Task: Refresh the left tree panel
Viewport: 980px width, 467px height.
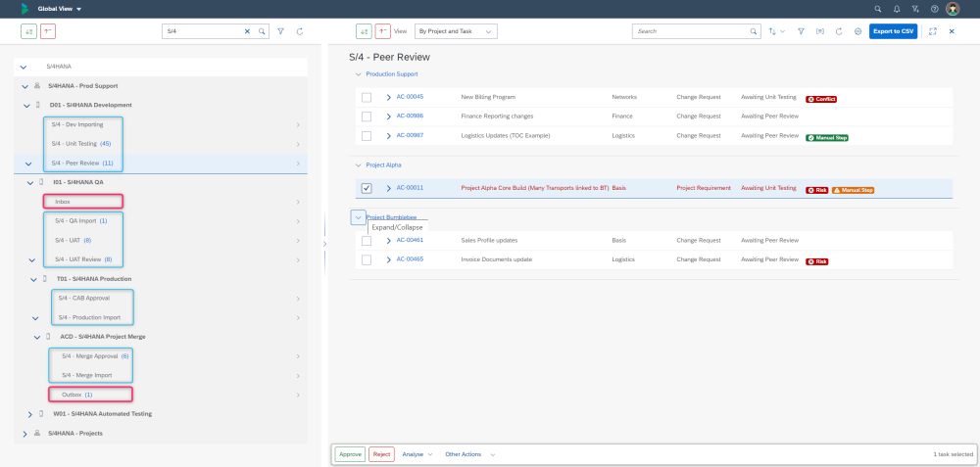Action: coord(300,31)
